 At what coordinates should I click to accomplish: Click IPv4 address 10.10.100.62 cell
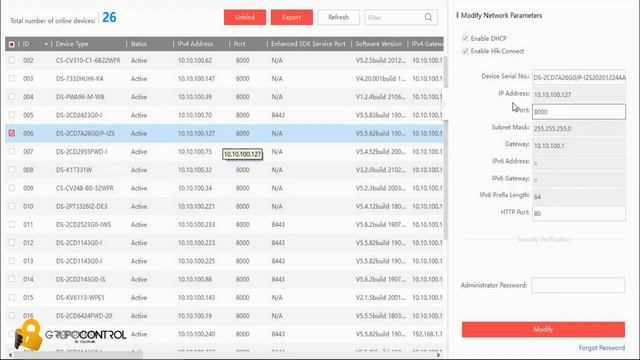195,60
